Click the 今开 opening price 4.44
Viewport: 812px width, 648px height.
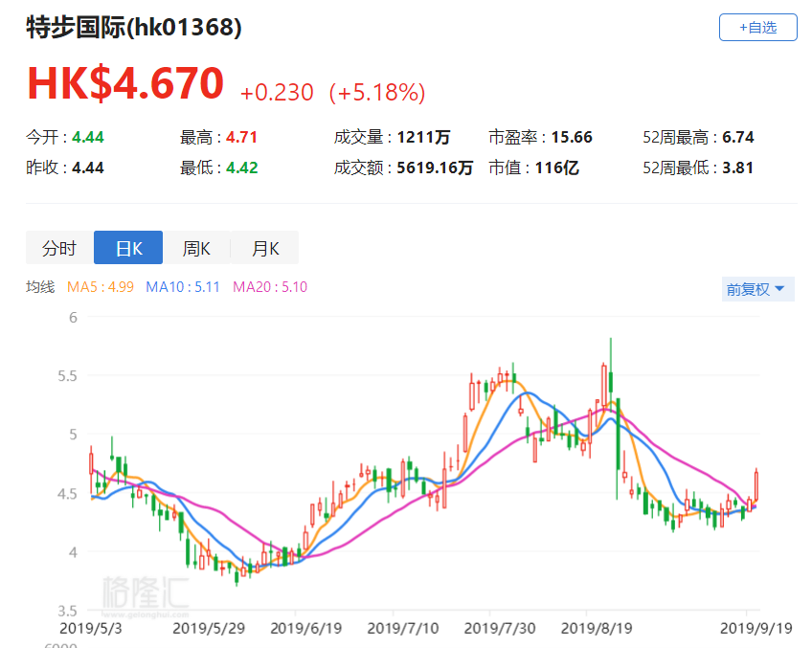[x=88, y=137]
